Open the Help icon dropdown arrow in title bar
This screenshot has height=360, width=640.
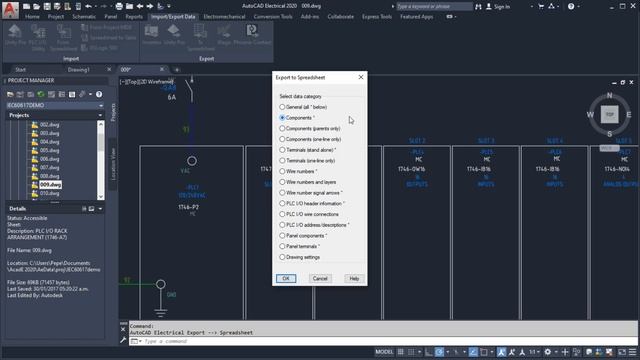tap(578, 6)
